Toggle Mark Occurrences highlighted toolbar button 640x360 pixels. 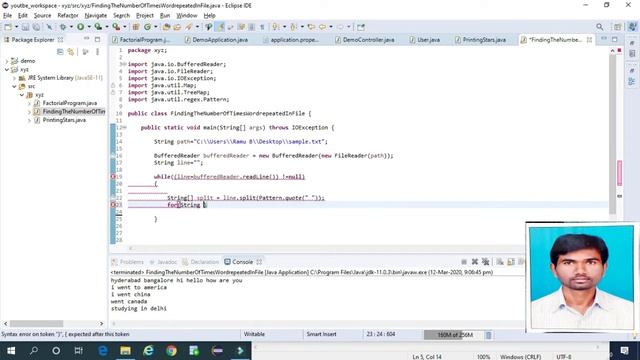(x=220, y=27)
